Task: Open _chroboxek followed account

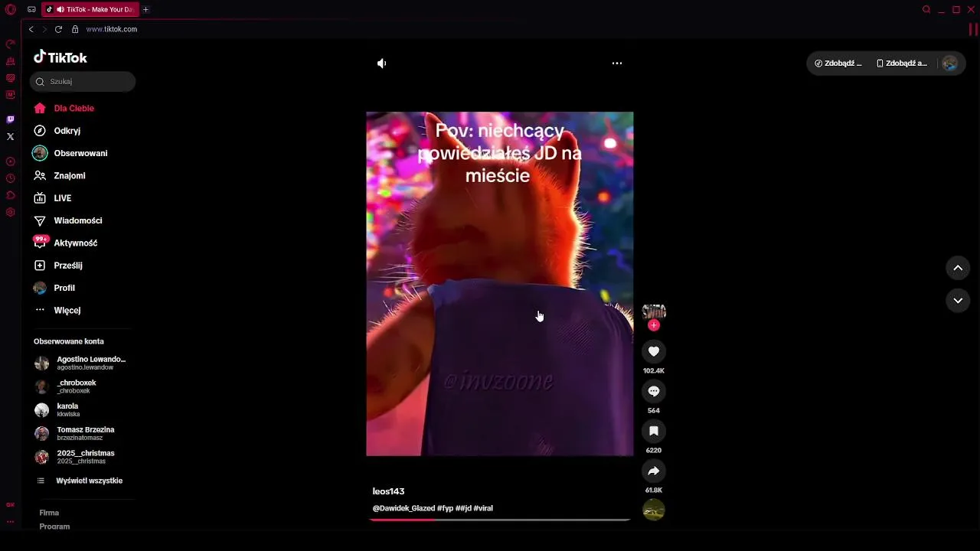Action: [67, 386]
